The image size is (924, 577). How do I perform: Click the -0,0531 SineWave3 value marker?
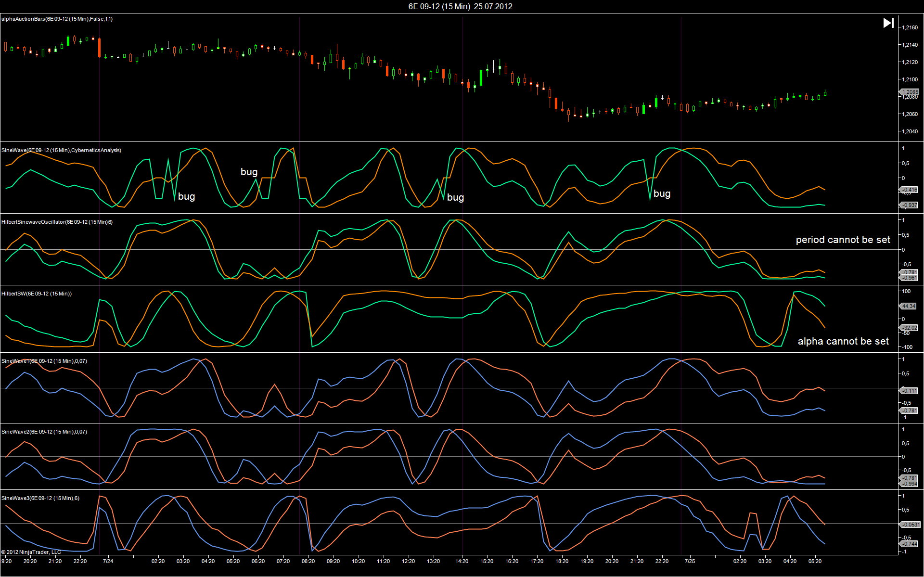910,525
